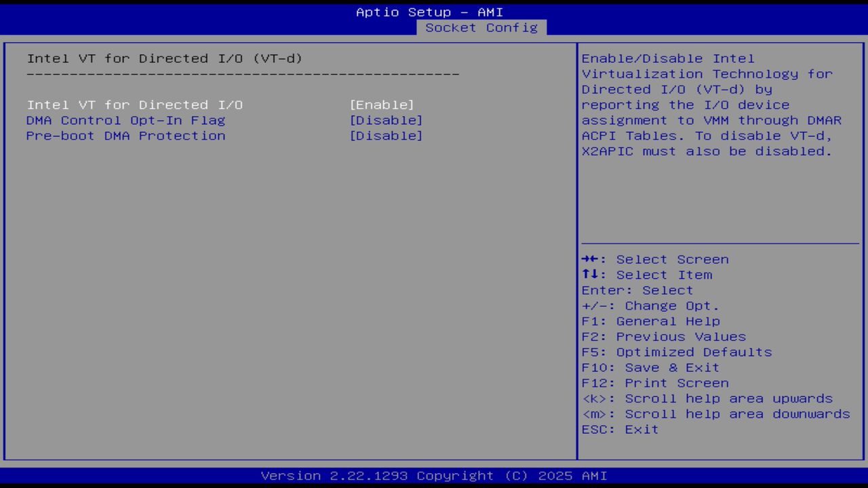The image size is (868, 488).
Task: Open the Intel VT-d Enable dropdown
Action: [x=382, y=105]
